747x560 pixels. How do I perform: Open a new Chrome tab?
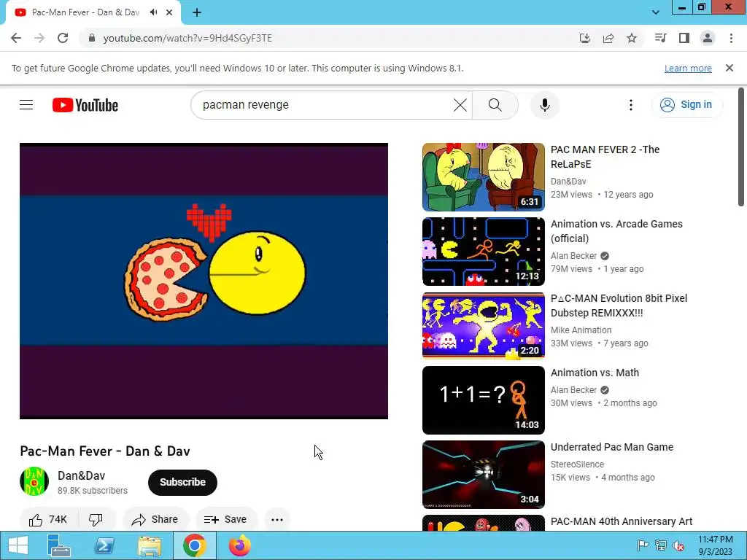(197, 12)
